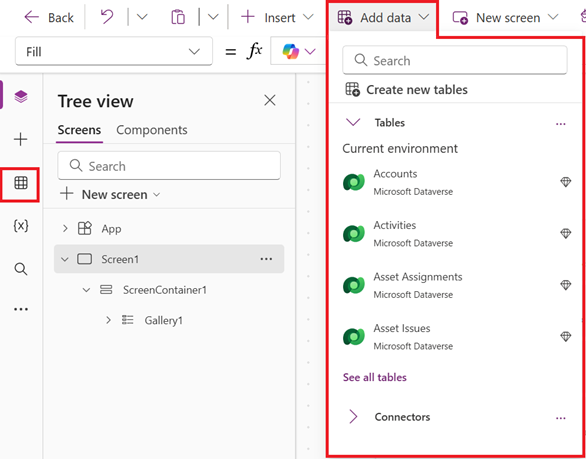Click the Tree view search field

(169, 166)
